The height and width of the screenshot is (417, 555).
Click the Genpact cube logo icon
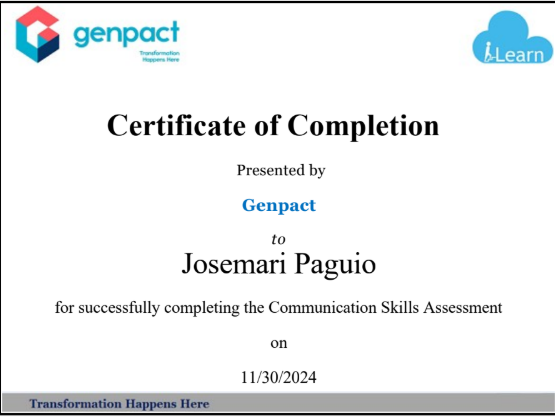click(38, 34)
